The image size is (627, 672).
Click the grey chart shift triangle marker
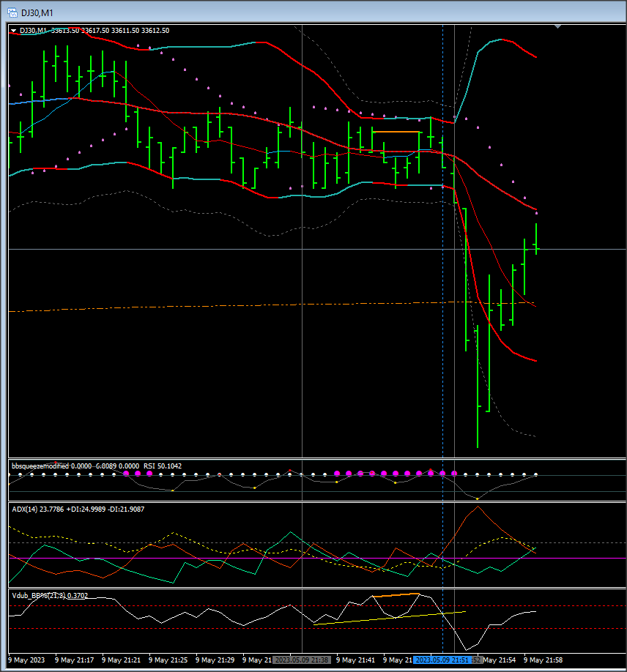557,26
